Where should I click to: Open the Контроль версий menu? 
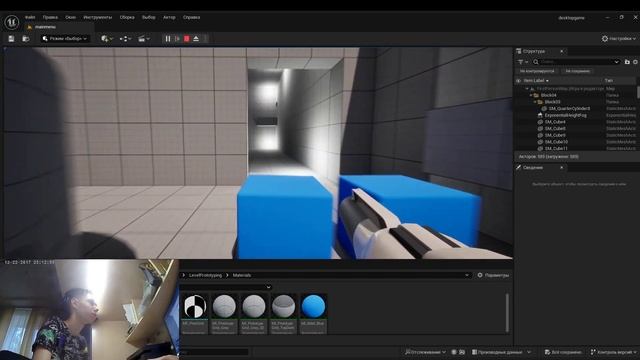click(x=613, y=352)
